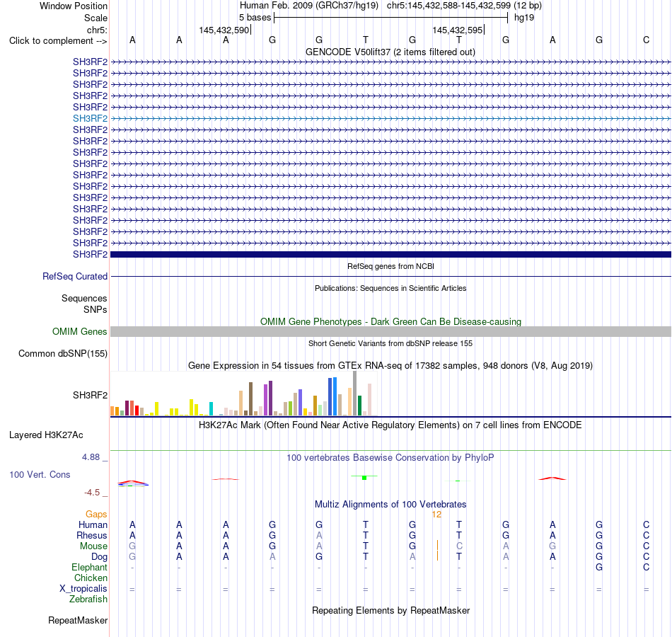Click the 'Mouse' species label
672x637 pixels.
click(93, 546)
